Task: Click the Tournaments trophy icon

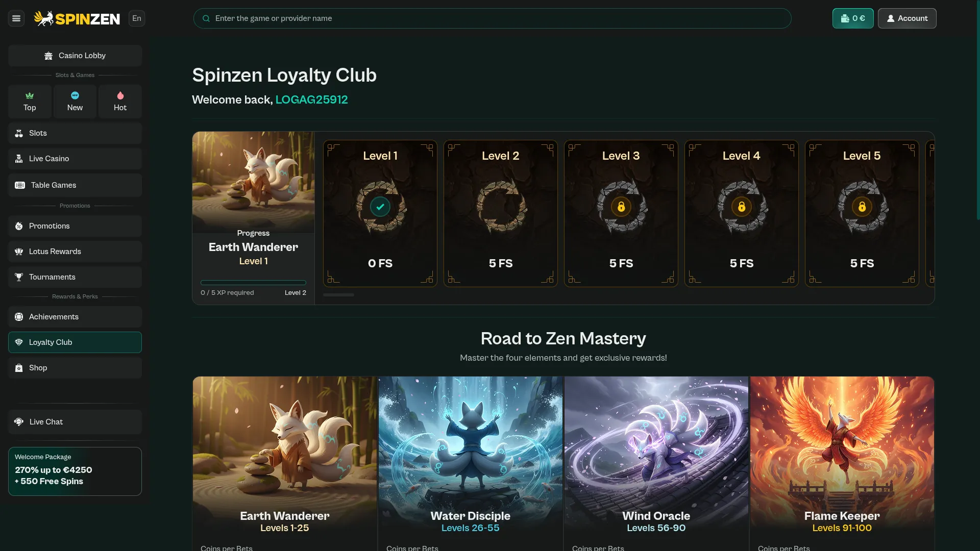Action: tap(19, 277)
